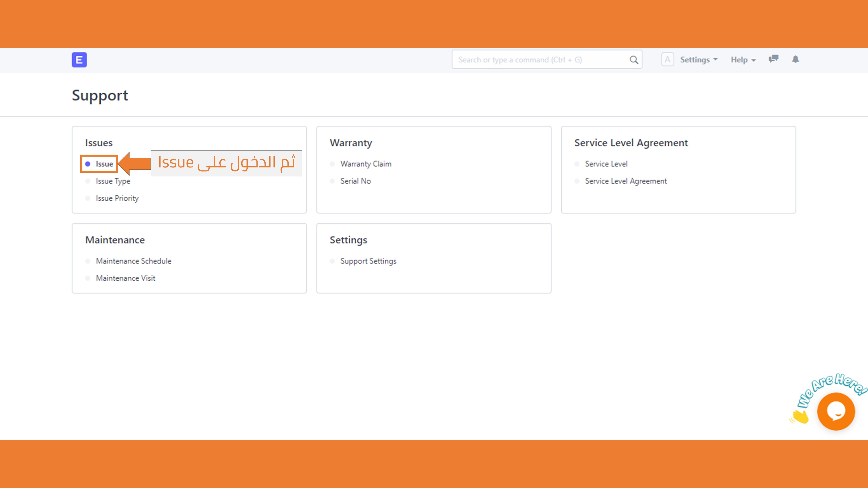Viewport: 868px width, 488px height.
Task: Click the Maintenance card heading
Action: tap(115, 240)
